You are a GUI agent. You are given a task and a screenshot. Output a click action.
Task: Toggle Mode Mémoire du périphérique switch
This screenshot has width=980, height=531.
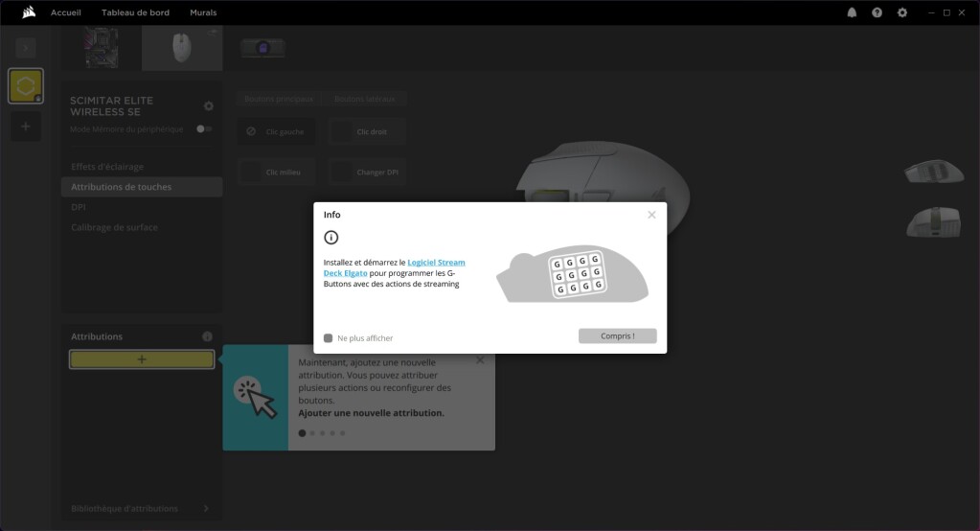click(x=204, y=128)
